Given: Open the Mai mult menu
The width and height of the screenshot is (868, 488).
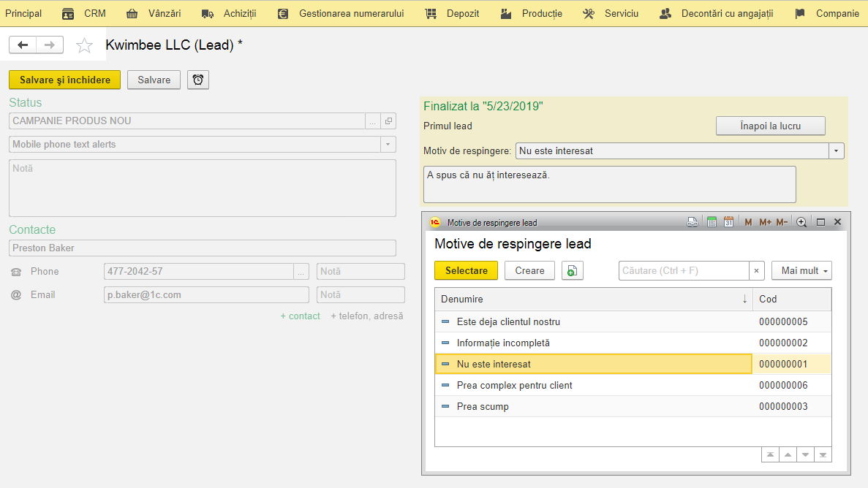Looking at the screenshot, I should [x=802, y=270].
